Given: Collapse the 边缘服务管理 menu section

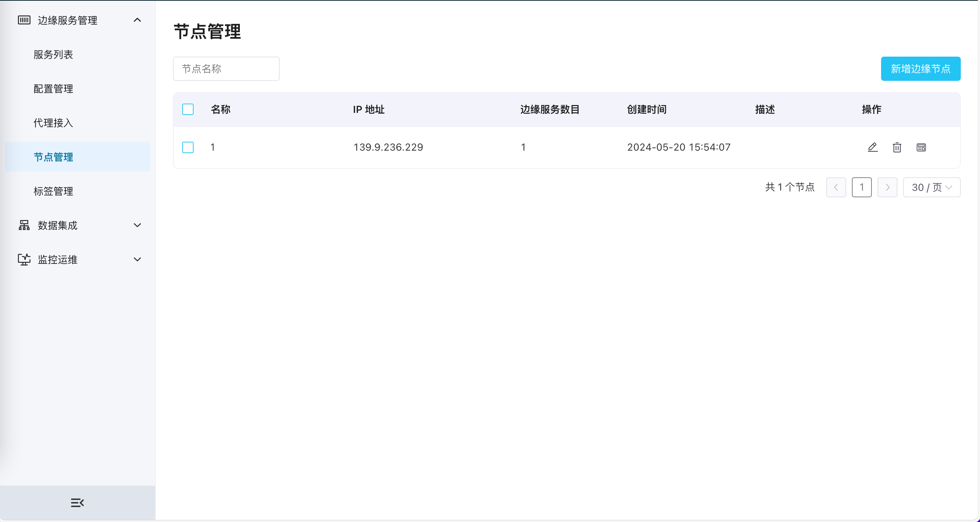Looking at the screenshot, I should click(x=137, y=20).
